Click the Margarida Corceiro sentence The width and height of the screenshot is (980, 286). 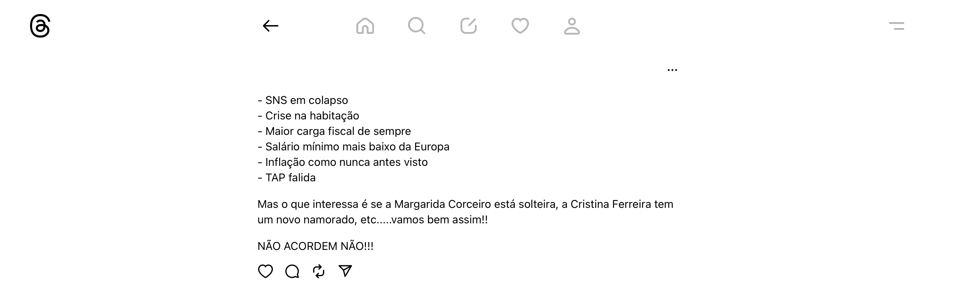coord(465,212)
